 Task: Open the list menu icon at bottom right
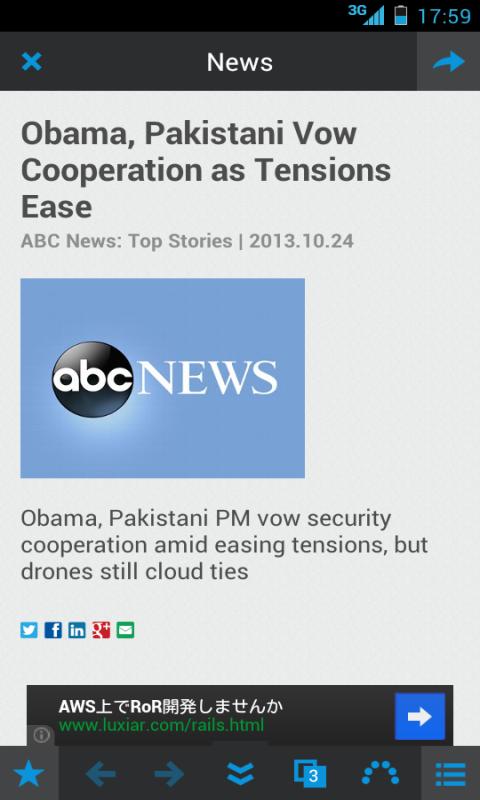tap(450, 775)
